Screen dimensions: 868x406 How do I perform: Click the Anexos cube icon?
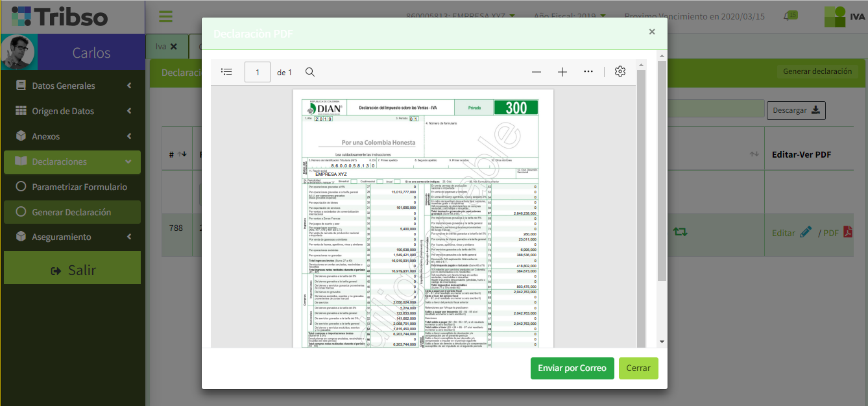(x=21, y=136)
